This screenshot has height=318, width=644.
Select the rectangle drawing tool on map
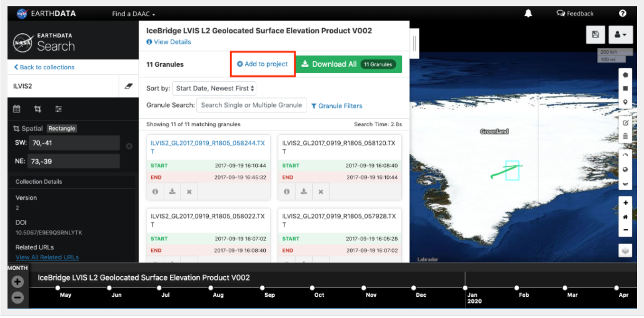click(625, 88)
